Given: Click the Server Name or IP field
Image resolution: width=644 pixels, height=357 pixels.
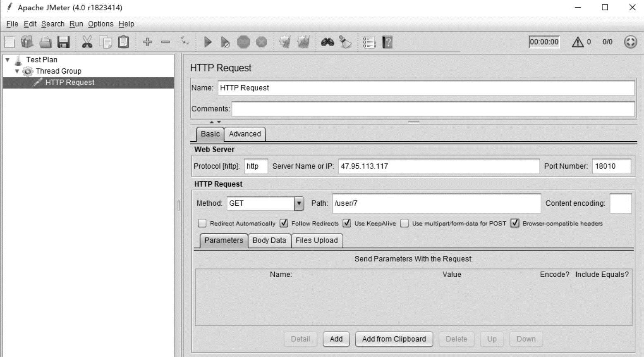Looking at the screenshot, I should coord(439,167).
